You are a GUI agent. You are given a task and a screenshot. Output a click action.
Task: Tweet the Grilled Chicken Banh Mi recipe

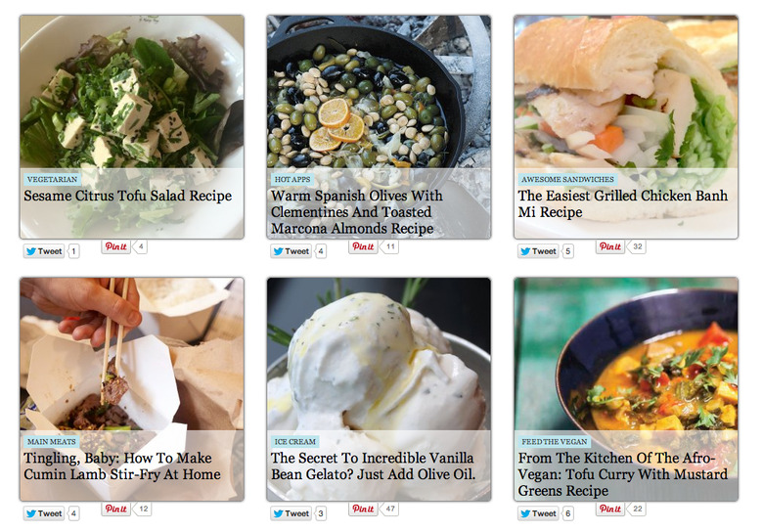point(538,251)
